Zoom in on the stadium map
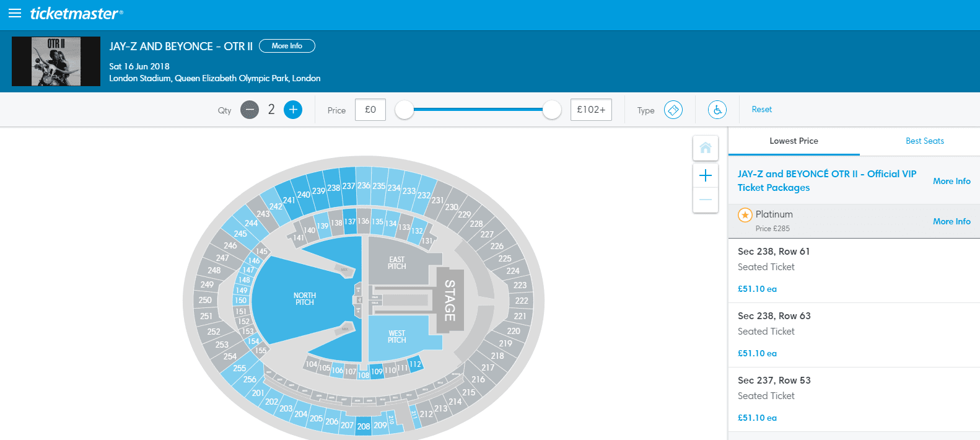 (x=706, y=175)
